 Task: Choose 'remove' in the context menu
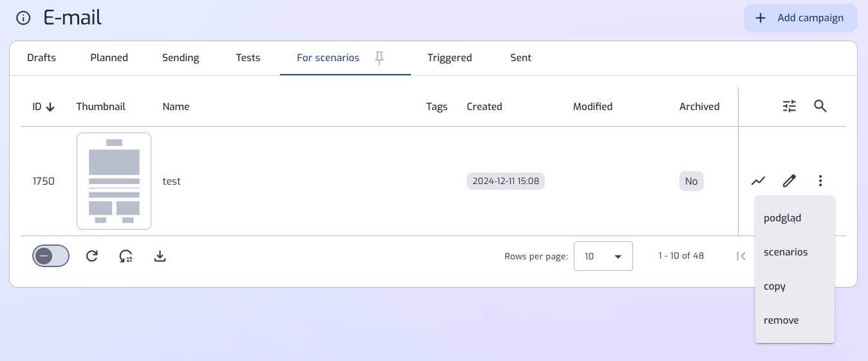click(781, 320)
